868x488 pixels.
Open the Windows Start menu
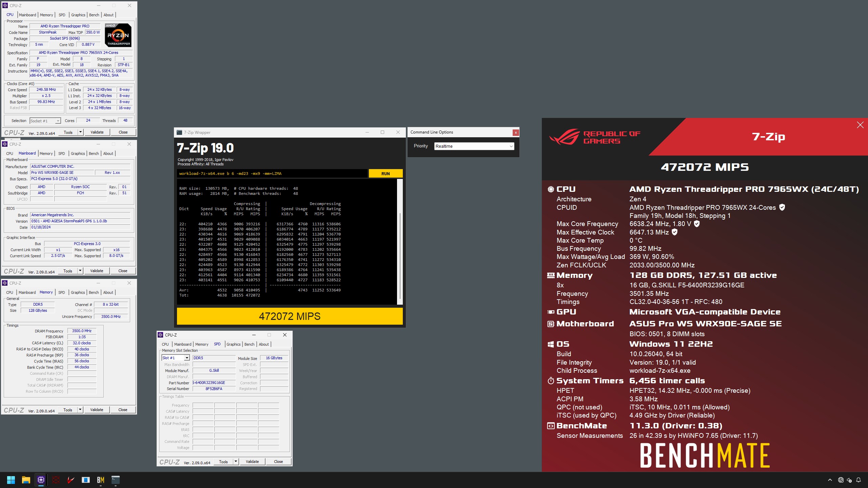[x=11, y=480]
